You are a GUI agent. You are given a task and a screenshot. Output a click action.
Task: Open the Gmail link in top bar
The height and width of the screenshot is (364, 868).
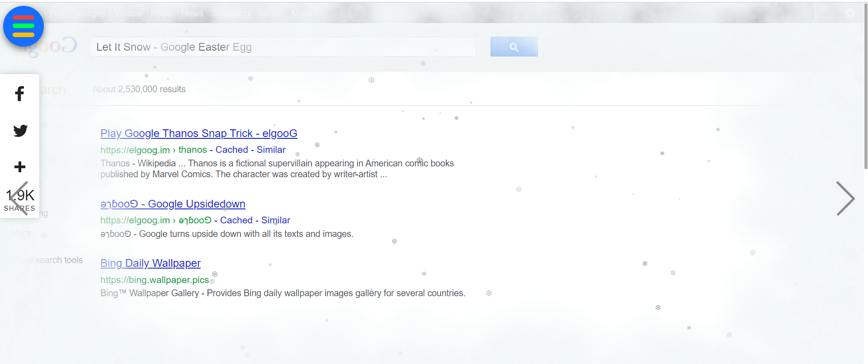[270, 13]
